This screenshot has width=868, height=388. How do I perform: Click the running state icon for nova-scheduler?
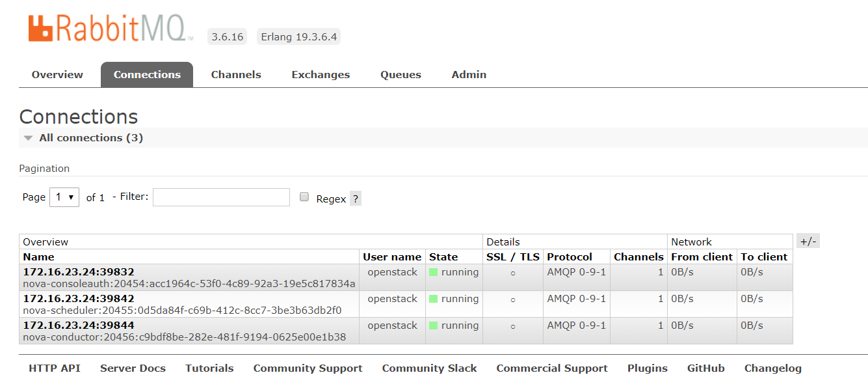click(432, 299)
